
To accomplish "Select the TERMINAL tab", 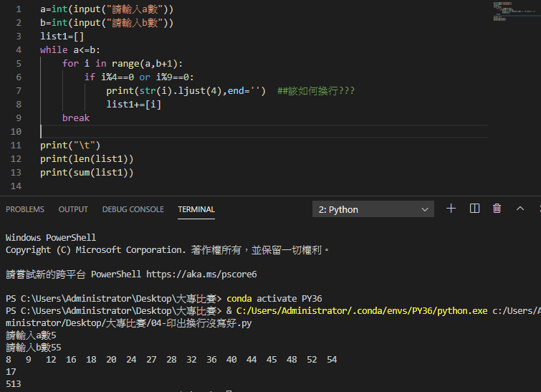I will (x=196, y=209).
